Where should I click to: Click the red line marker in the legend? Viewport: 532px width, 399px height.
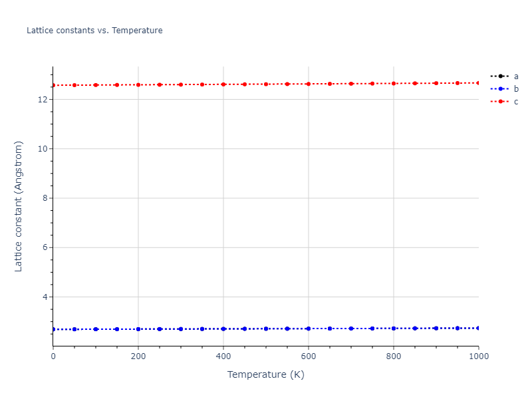click(x=500, y=101)
